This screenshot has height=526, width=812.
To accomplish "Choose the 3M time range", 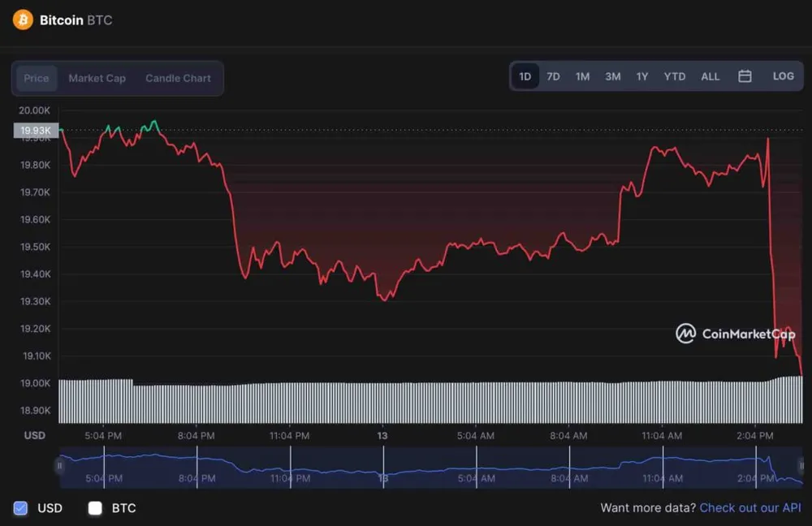I will click(612, 76).
